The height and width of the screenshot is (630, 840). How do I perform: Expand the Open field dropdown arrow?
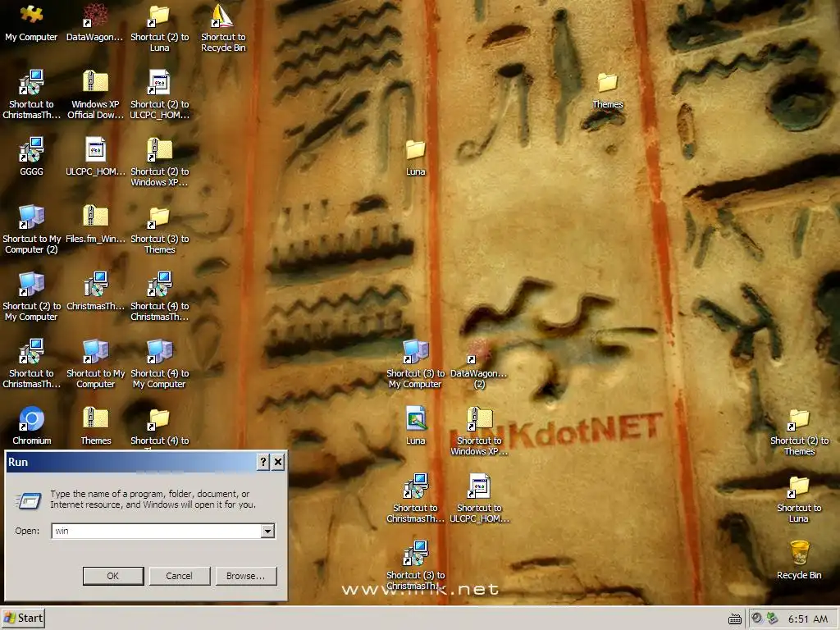pyautogui.click(x=268, y=531)
